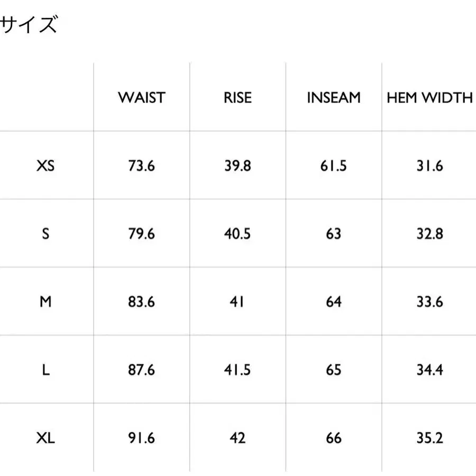Click the XL waist value 91.6
The image size is (476, 476).
point(141,438)
